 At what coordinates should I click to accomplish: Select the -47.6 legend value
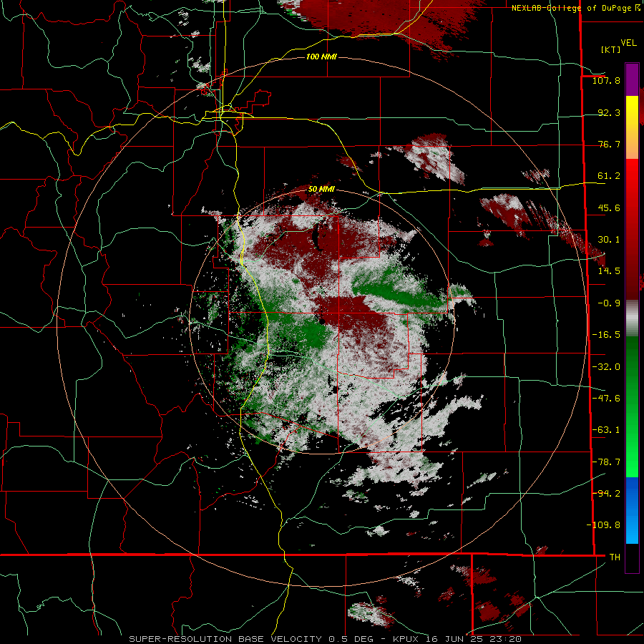(606, 399)
